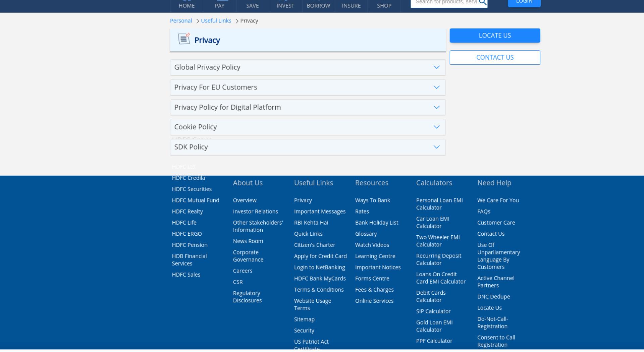Open Apply for Credit Card link

[320, 256]
